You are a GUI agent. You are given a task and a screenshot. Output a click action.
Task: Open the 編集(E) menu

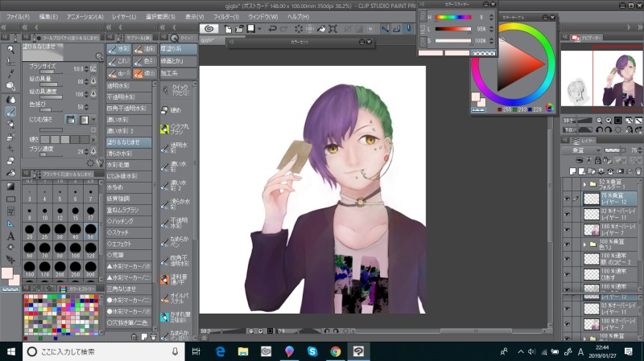point(48,17)
